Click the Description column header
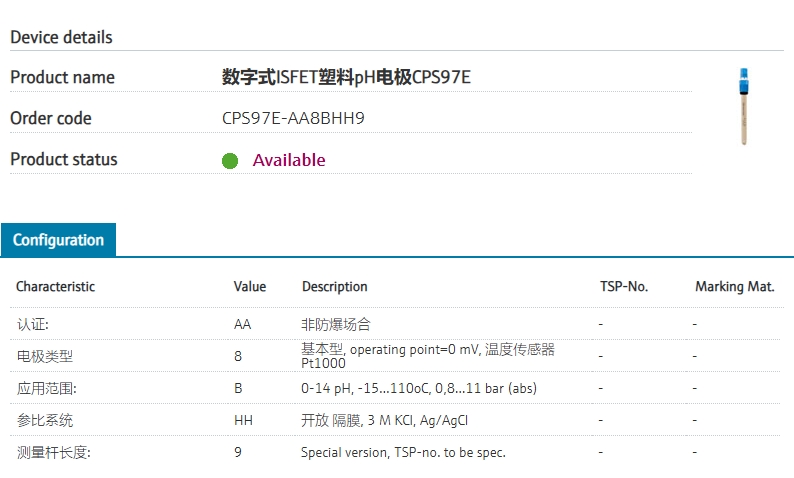 point(334,286)
